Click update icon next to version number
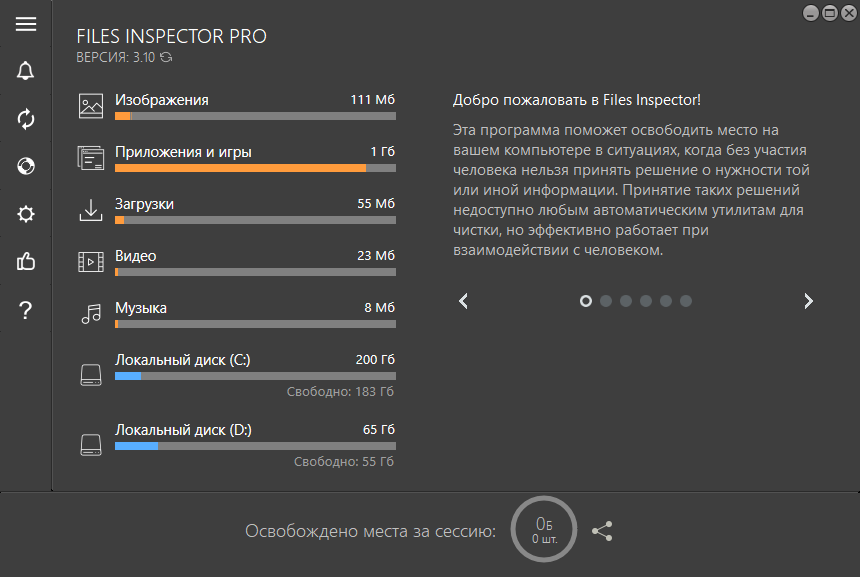Viewport: 860px width, 577px height. click(166, 58)
